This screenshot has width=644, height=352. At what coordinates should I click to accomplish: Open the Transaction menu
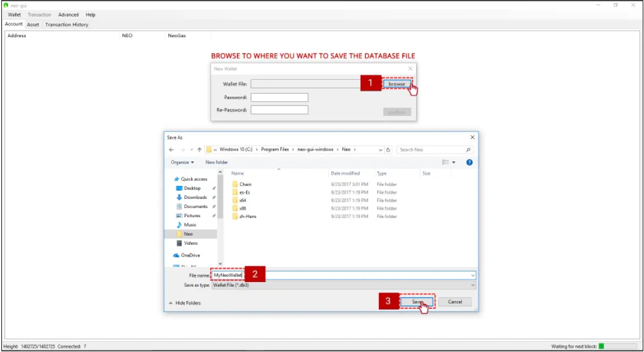39,15
